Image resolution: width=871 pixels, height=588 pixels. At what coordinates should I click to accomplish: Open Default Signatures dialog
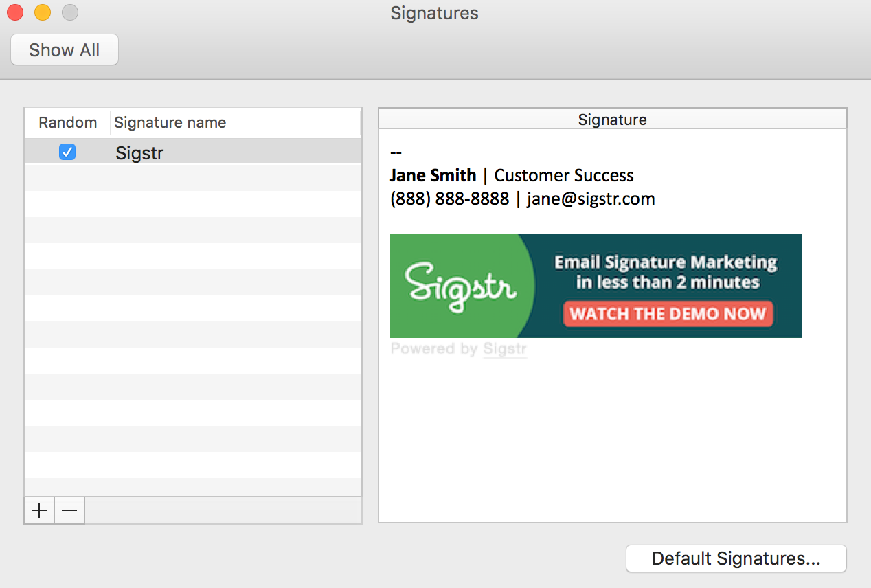click(x=736, y=558)
